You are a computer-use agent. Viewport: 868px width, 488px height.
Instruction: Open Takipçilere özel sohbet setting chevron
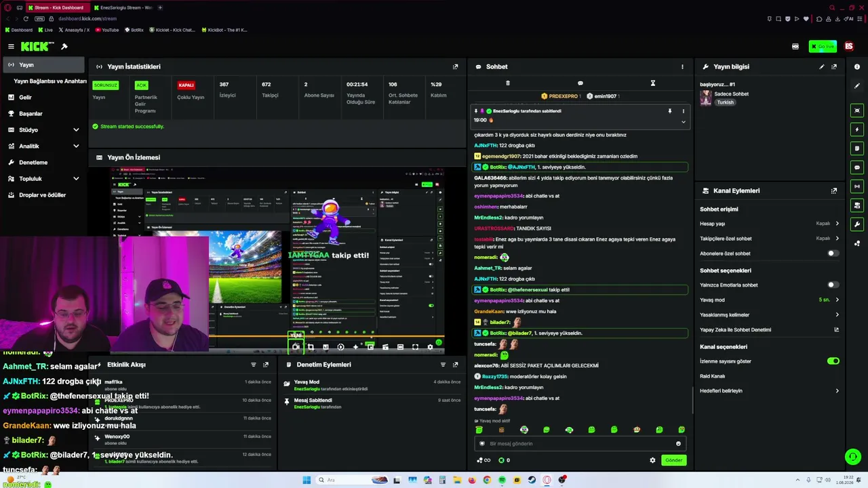coord(837,239)
